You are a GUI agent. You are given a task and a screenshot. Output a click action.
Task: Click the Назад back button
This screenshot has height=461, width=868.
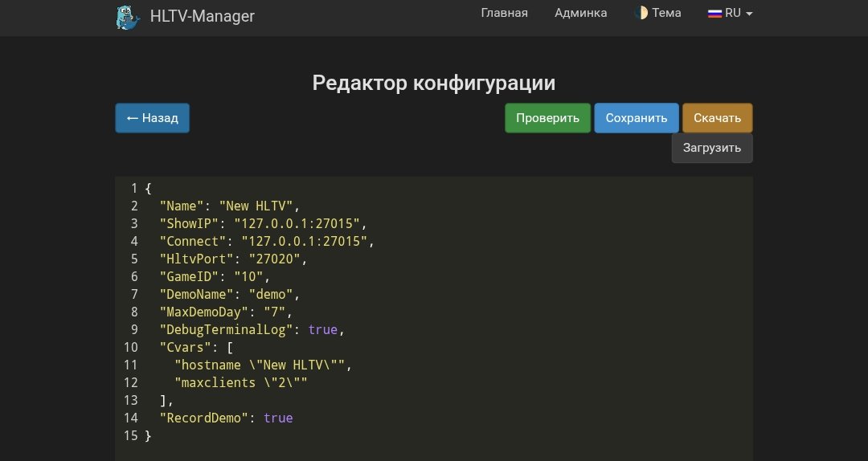pyautogui.click(x=152, y=118)
